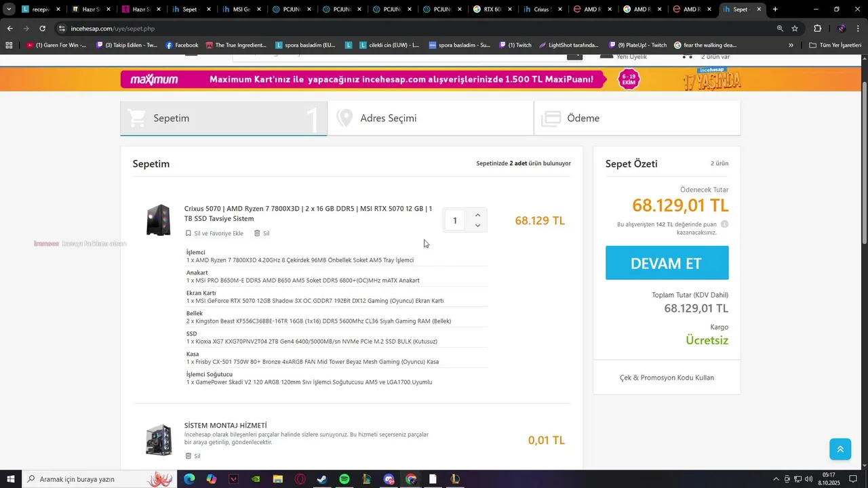Click the taskbar clock showing 05:17

click(829, 479)
